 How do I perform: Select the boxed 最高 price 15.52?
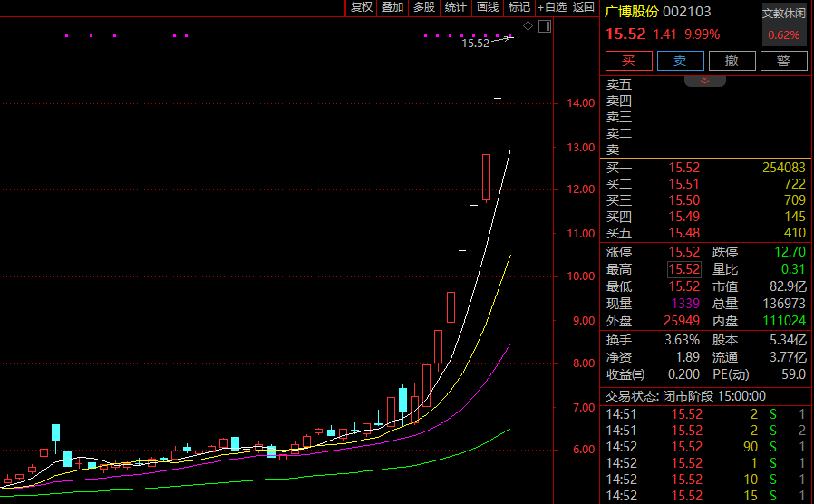[683, 269]
